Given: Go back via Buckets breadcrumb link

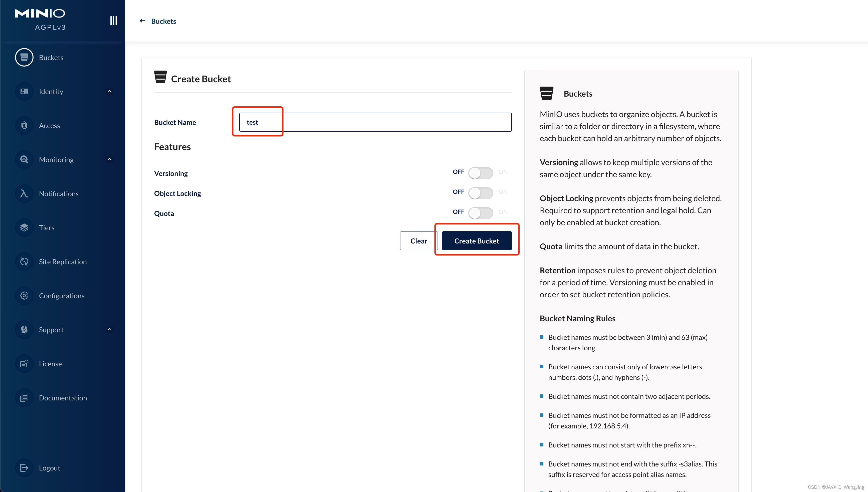Looking at the screenshot, I should 163,21.
